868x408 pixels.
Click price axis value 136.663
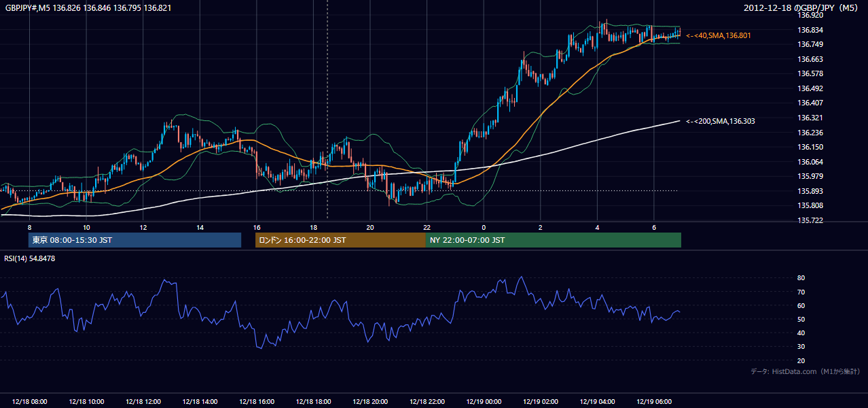pyautogui.click(x=810, y=59)
